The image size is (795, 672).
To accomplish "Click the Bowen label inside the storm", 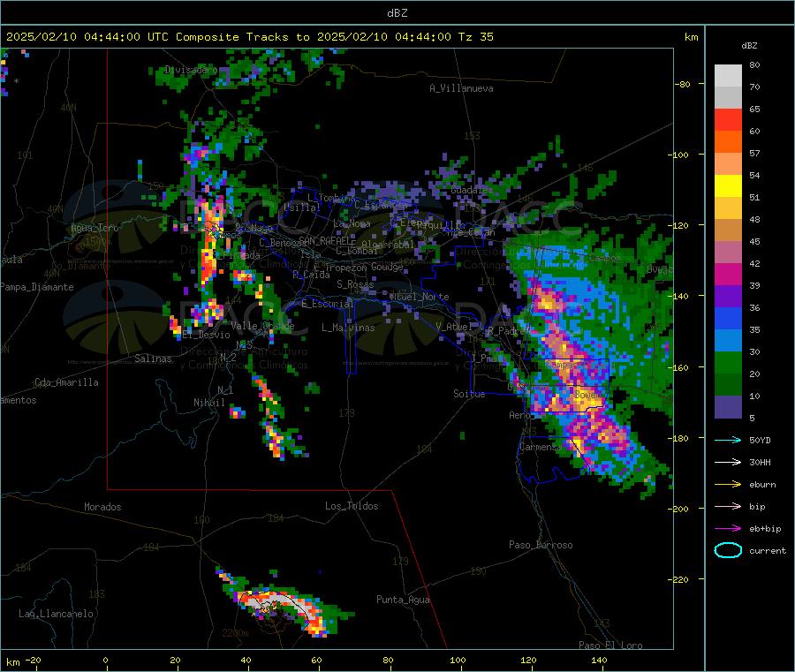I will pos(588,394).
